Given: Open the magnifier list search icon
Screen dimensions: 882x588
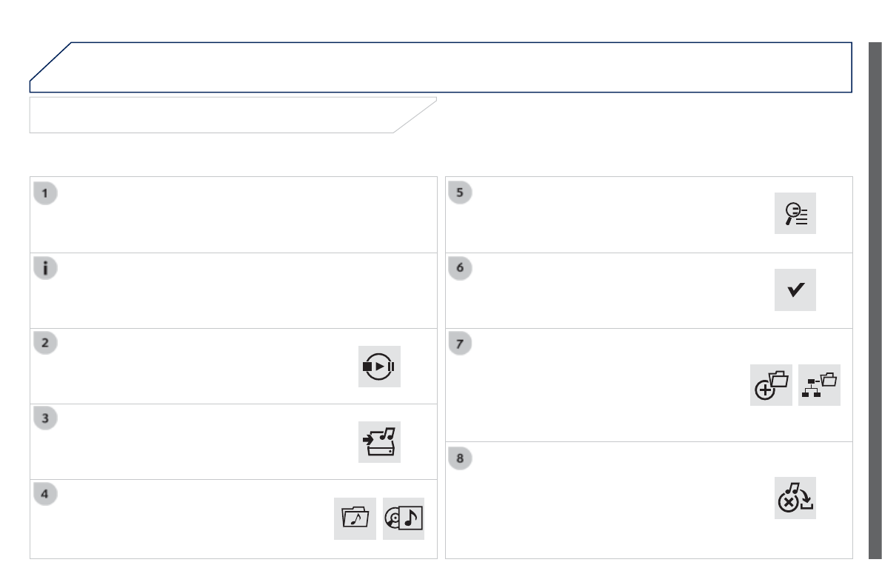Looking at the screenshot, I should point(795,213).
